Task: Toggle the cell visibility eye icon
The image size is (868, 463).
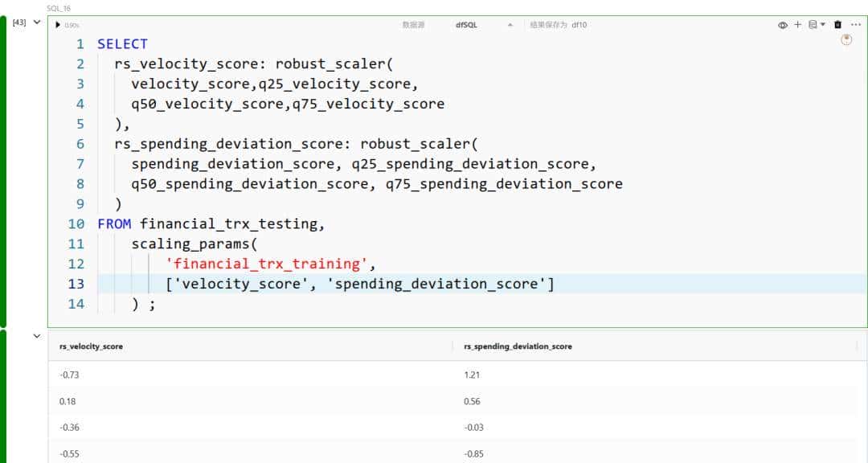Action: pyautogui.click(x=782, y=25)
